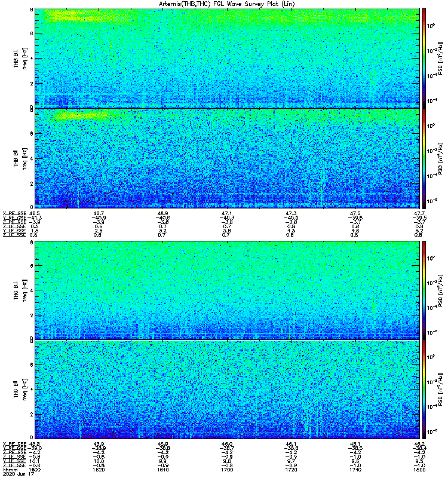Image resolution: width=448 pixels, height=478 pixels.
Task: Click the 'X_RE_GSE' row label under THB panels
Action: 14,213
